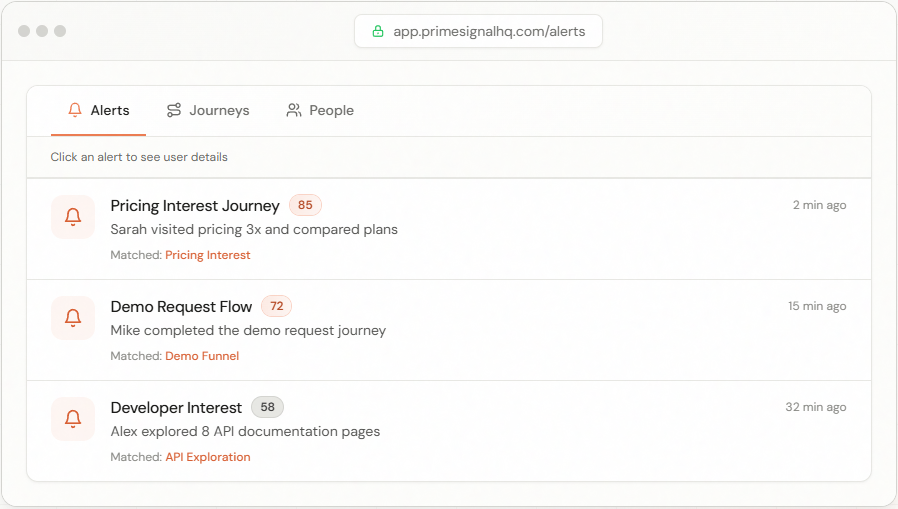Click the green padlock icon in address bar
This screenshot has height=509, width=898.
click(378, 31)
